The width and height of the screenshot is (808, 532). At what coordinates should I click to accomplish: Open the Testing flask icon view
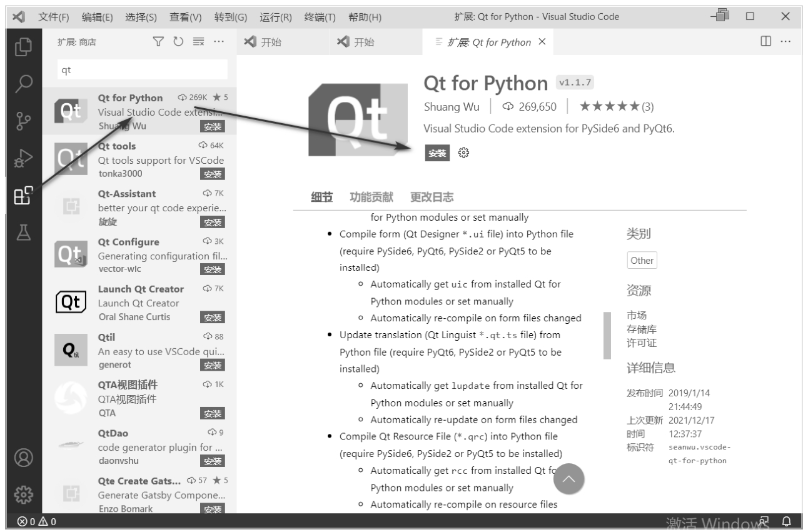click(24, 233)
